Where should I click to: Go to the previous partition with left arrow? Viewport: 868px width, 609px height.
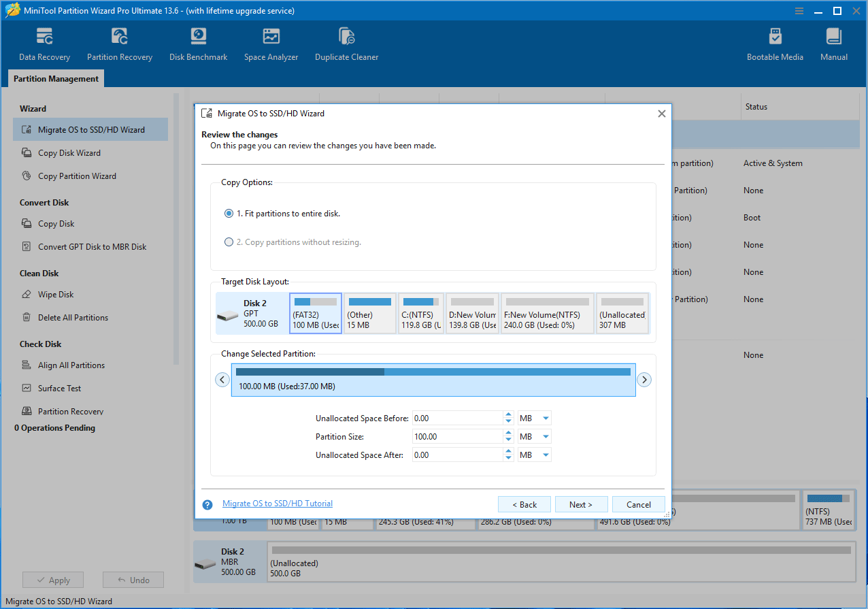tap(222, 380)
